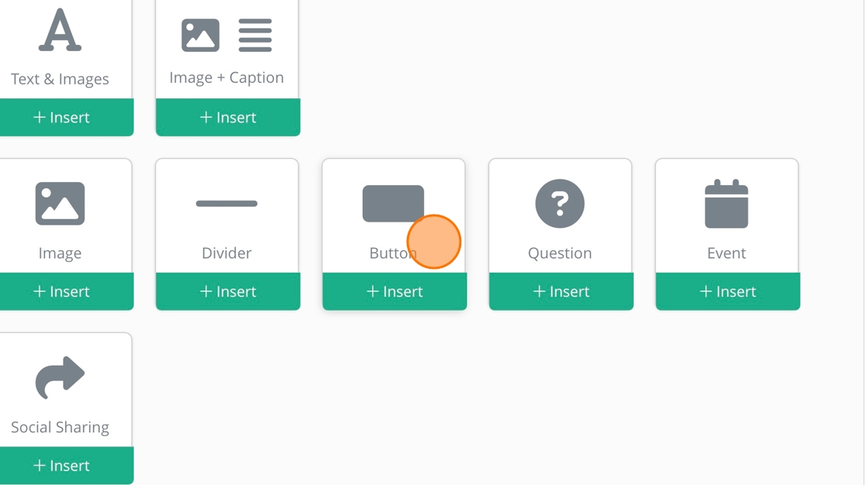Select the Image block icon
This screenshot has height=485, width=868.
tap(60, 204)
